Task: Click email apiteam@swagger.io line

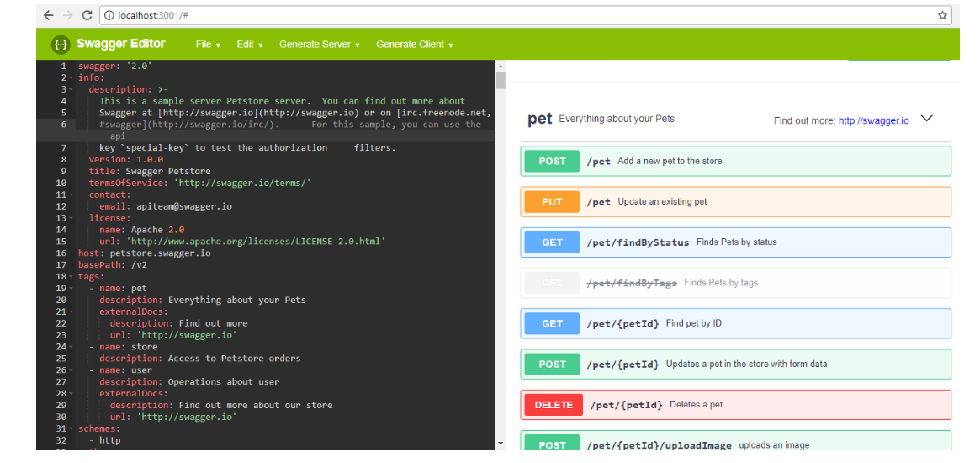Action: tap(166, 206)
